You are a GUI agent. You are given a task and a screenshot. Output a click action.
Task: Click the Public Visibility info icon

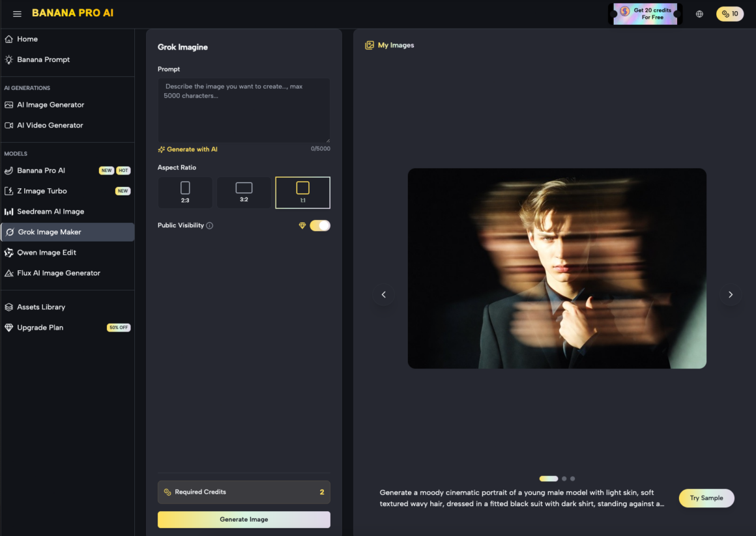pos(210,226)
